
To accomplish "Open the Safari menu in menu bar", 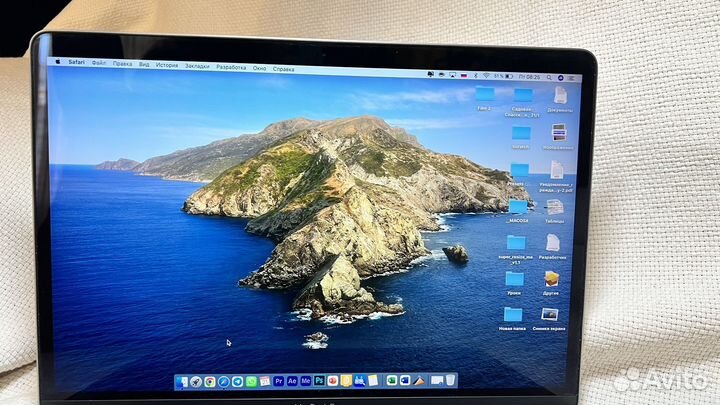I will 76,62.
